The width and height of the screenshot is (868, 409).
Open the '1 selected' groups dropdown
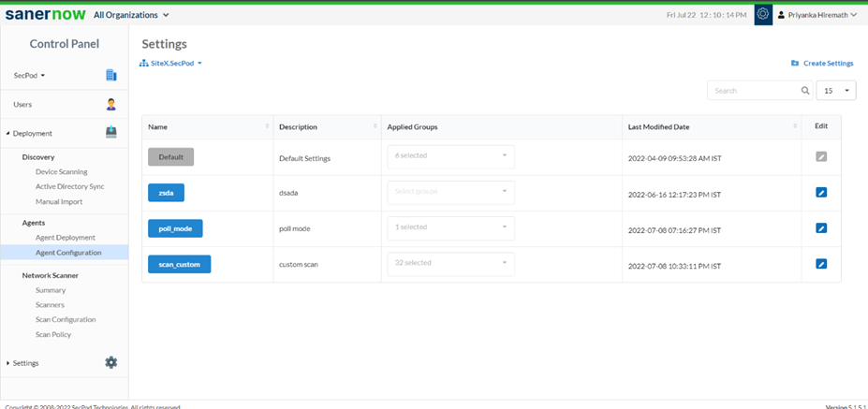(451, 228)
